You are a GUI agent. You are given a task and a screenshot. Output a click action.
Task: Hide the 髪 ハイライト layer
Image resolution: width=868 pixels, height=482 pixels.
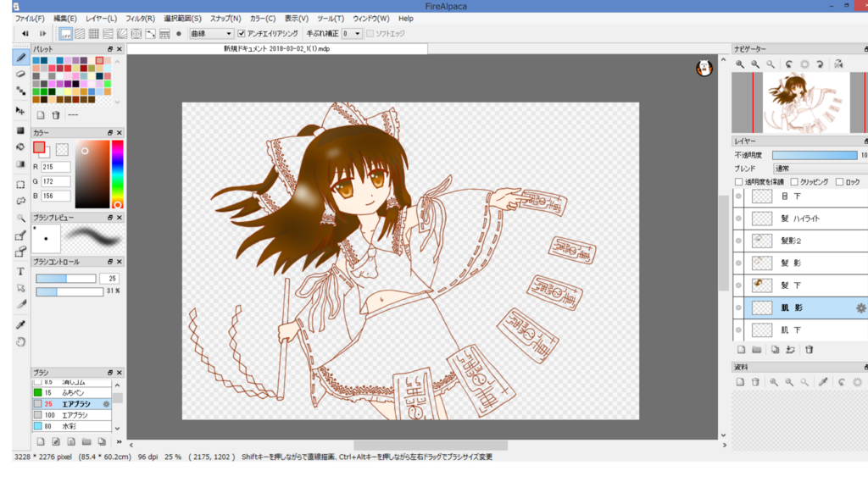tap(738, 219)
